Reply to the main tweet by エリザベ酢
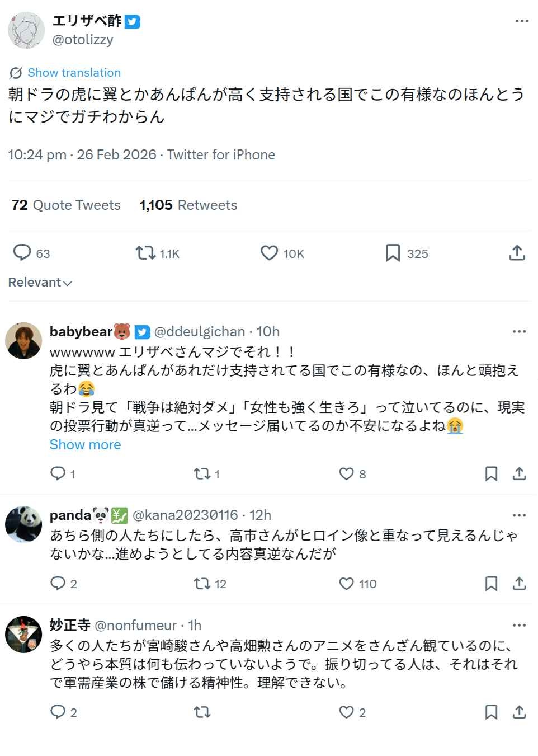Image resolution: width=538 pixels, height=756 pixels. 22,253
